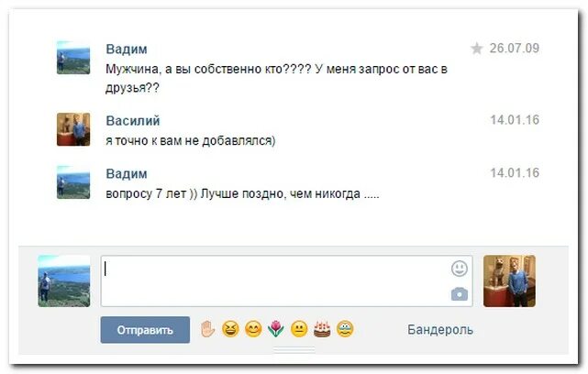
Task: Click the Отправить send button
Action: tap(145, 330)
